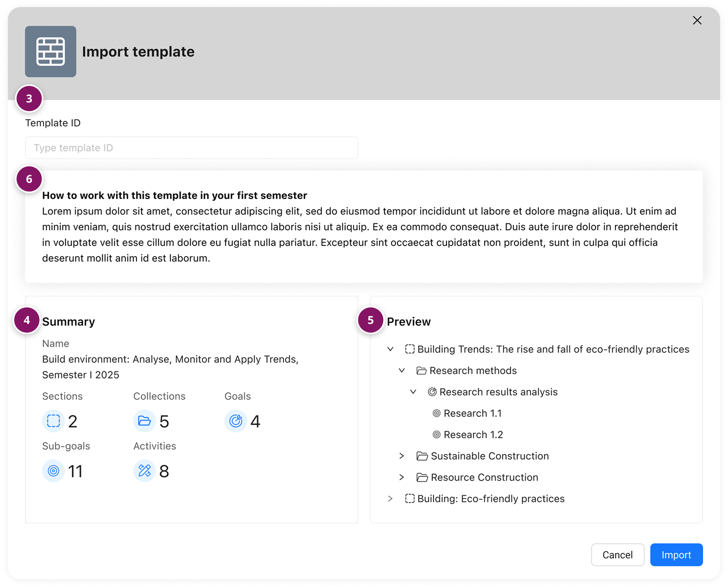The width and height of the screenshot is (728, 588).
Task: Click folder icon beside Research methods
Action: coord(422,370)
